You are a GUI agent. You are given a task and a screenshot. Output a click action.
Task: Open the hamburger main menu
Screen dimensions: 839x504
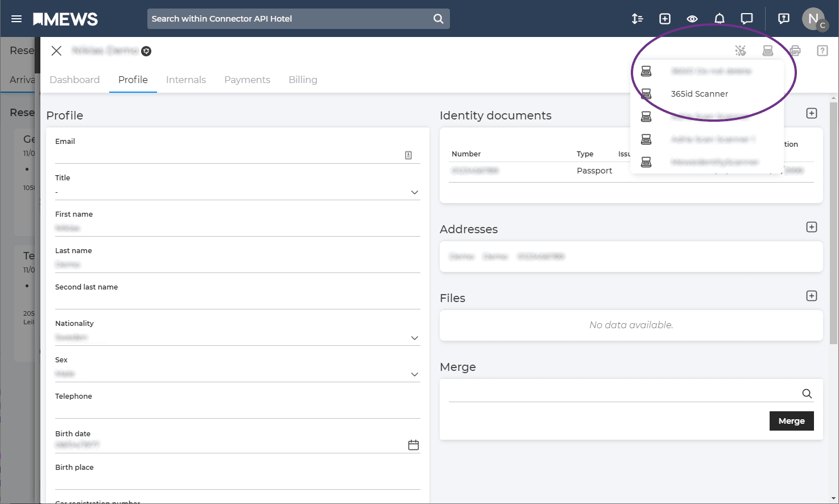click(16, 19)
